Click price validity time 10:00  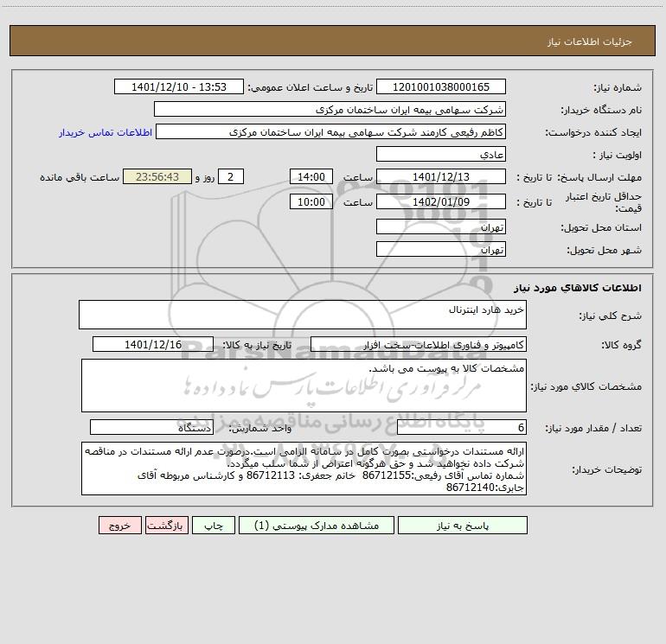(311, 201)
